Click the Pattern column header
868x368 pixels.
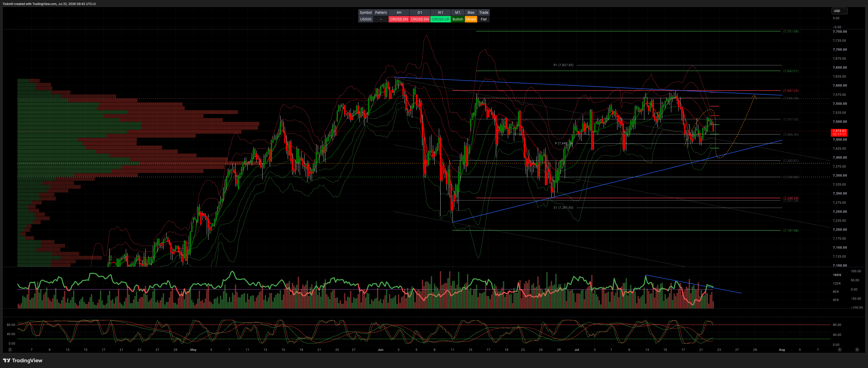pyautogui.click(x=381, y=12)
